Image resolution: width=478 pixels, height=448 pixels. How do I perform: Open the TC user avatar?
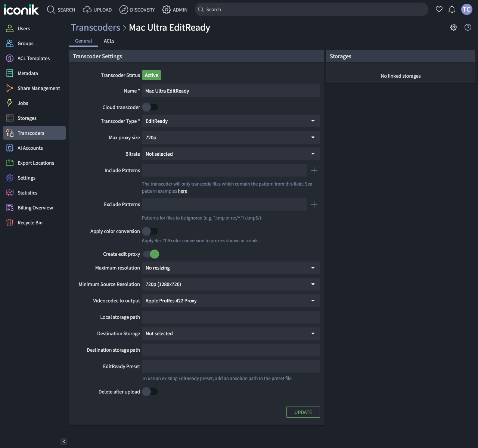pos(467,9)
